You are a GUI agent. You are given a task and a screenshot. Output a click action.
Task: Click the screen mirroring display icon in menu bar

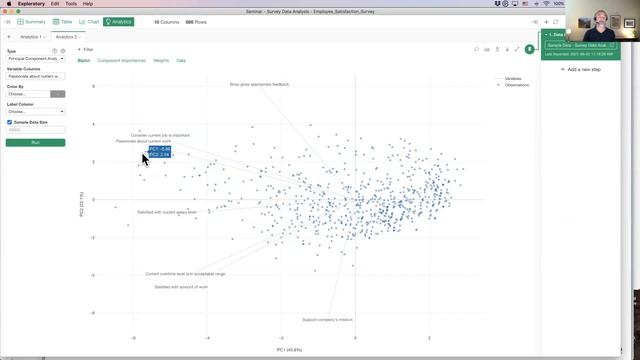(x=515, y=4)
